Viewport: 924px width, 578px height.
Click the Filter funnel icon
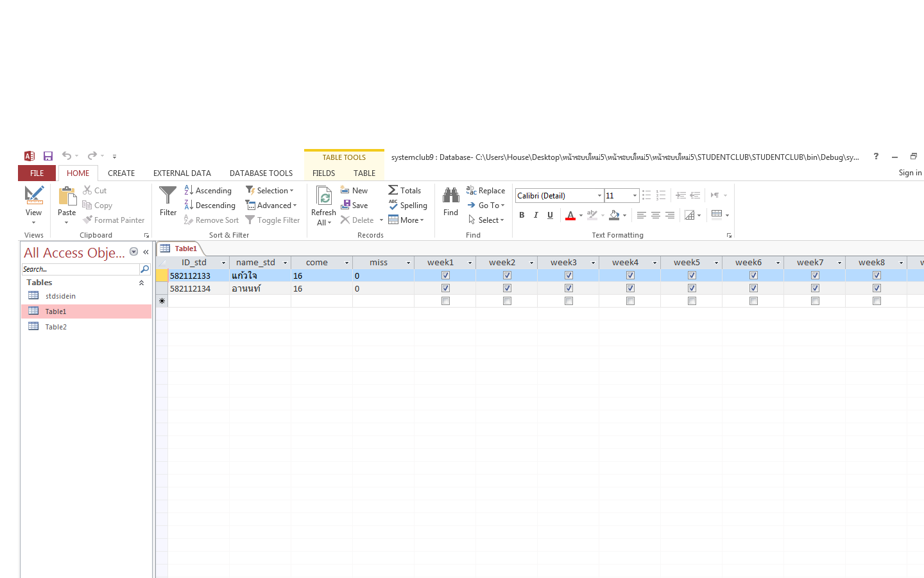click(x=167, y=196)
